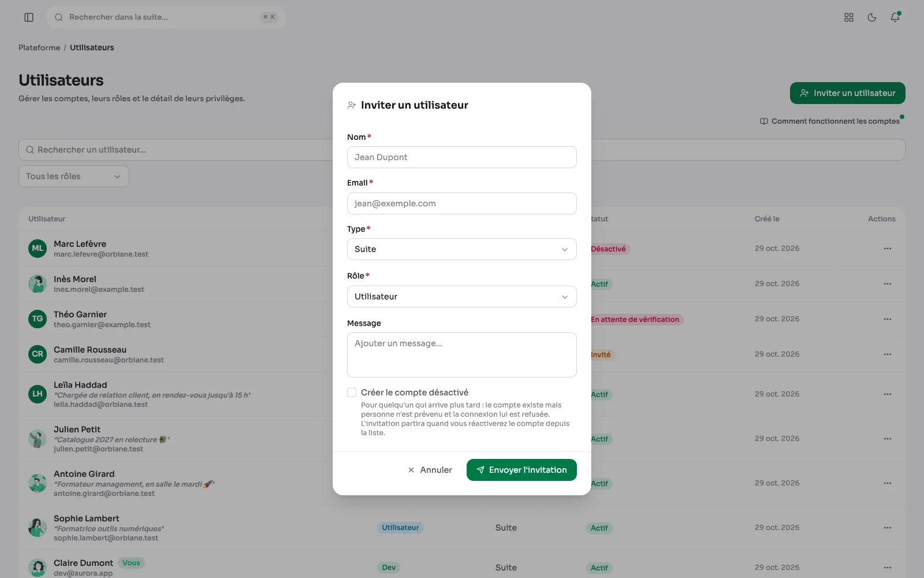Focus the Nom input field

tap(462, 157)
